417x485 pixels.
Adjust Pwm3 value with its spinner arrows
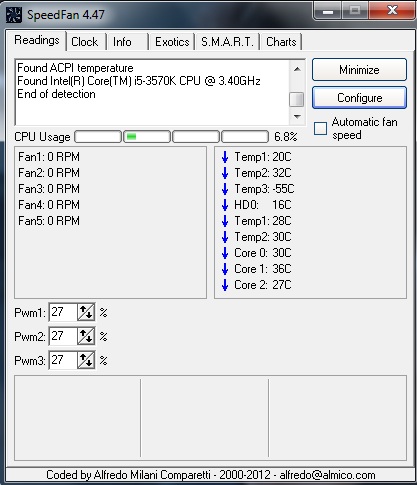[86, 360]
